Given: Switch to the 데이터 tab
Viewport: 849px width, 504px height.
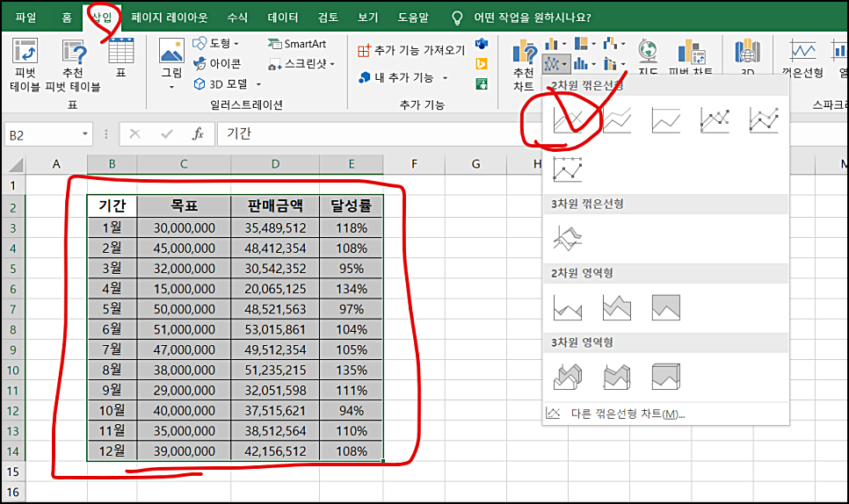Looking at the screenshot, I should pyautogui.click(x=283, y=18).
